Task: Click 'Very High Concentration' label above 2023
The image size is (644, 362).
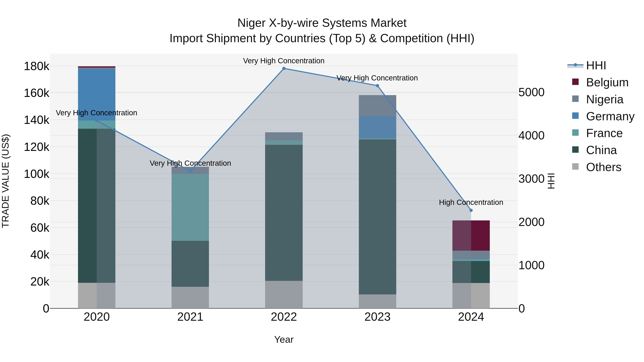Action: tap(377, 78)
